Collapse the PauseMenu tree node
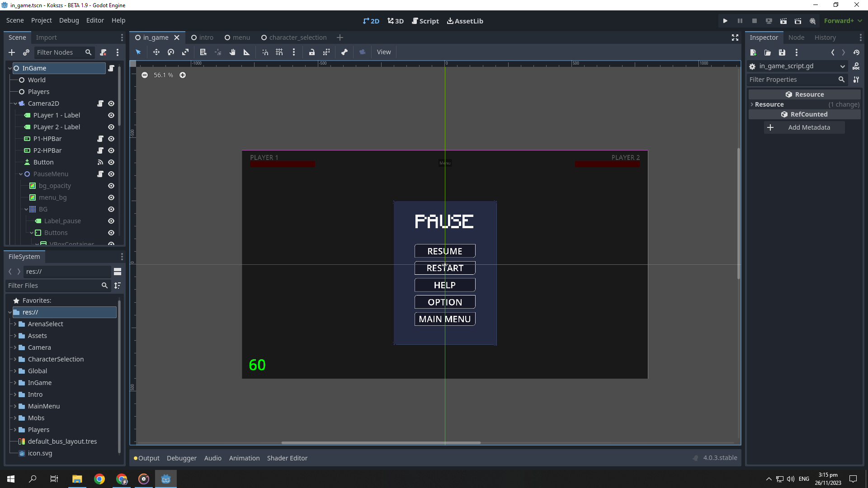Image resolution: width=868 pixels, height=488 pixels. [21, 174]
